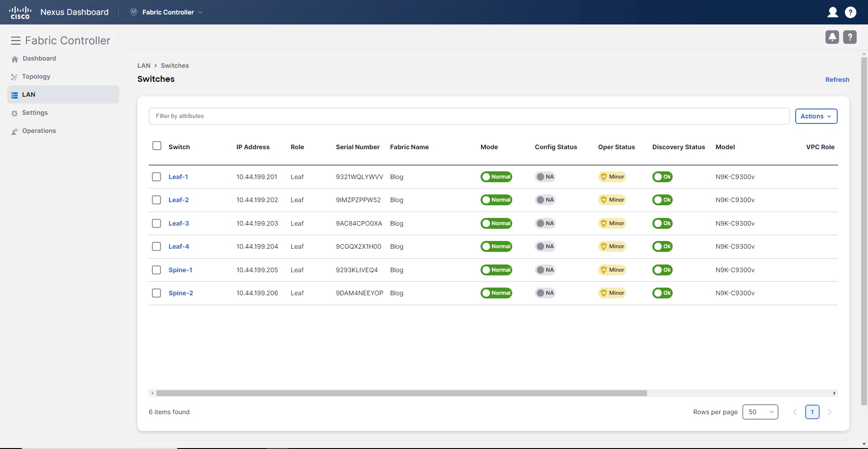The height and width of the screenshot is (449, 868).
Task: Click Ok discovery status for Leaf-2
Action: (662, 200)
